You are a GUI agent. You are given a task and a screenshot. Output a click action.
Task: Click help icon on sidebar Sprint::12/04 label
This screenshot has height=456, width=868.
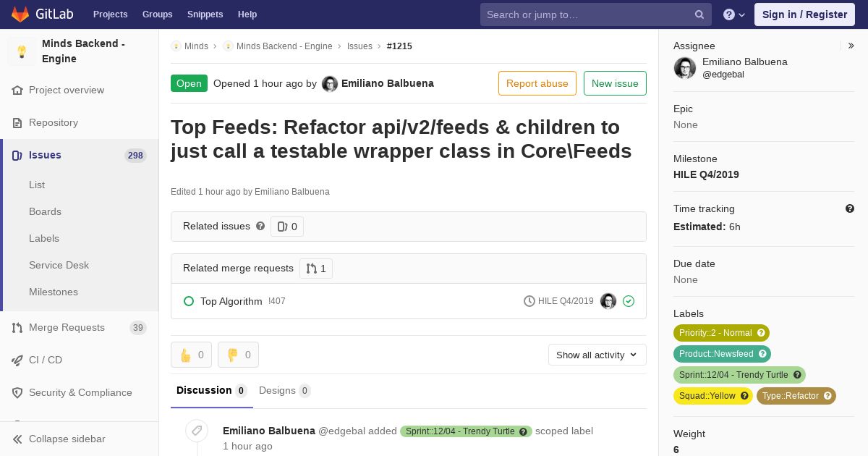(x=797, y=375)
